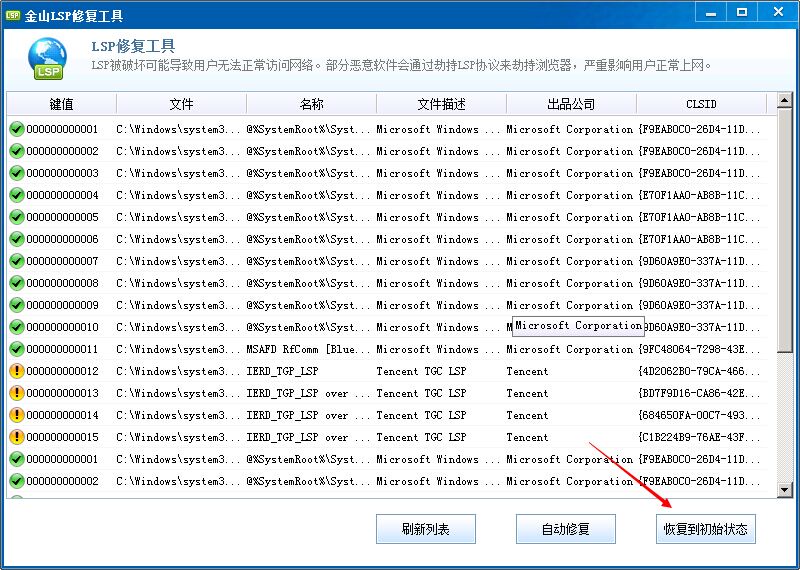Screen dimensions: 800x570
Task: Sort the list by the 文件 column header
Action: [x=182, y=104]
